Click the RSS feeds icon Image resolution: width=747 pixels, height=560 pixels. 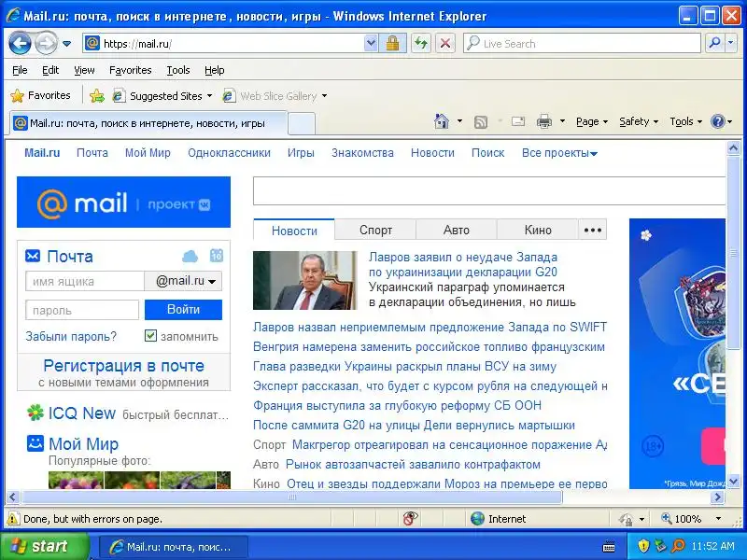[x=481, y=122]
